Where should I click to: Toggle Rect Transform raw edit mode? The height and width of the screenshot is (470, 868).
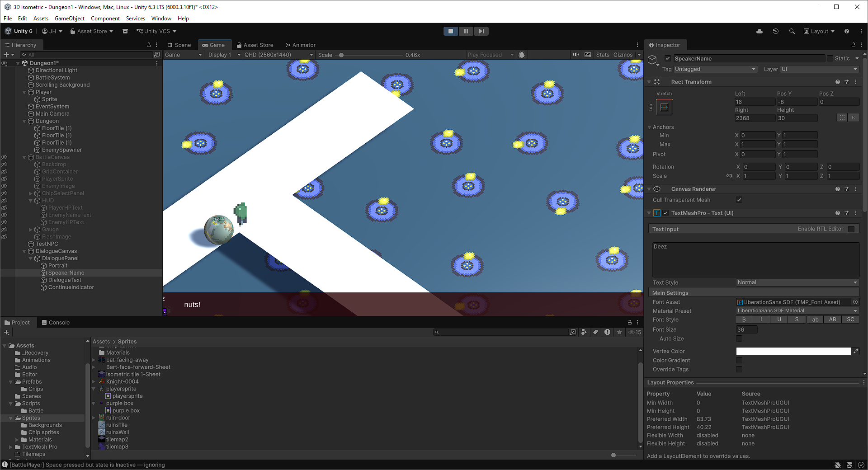tap(854, 117)
